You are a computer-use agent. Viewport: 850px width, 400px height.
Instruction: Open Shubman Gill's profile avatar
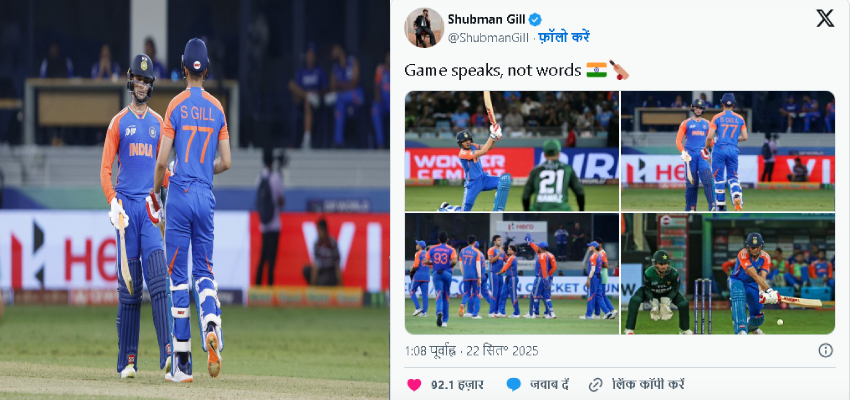(x=424, y=28)
